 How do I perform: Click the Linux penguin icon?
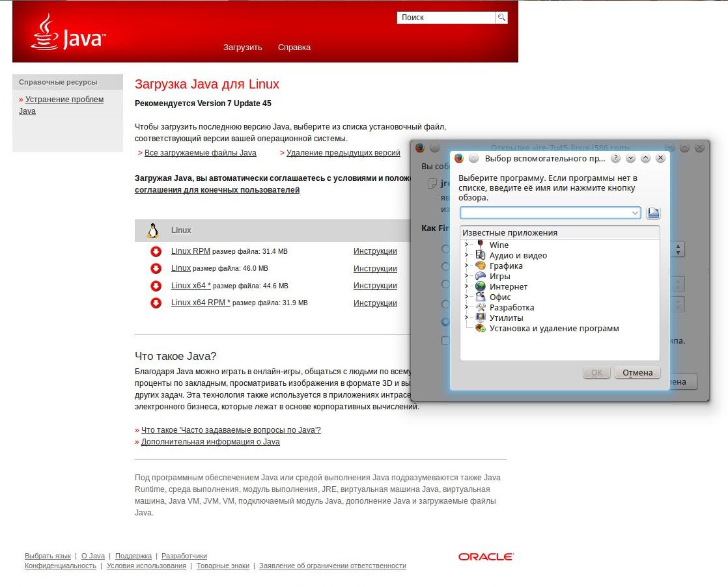click(x=153, y=230)
